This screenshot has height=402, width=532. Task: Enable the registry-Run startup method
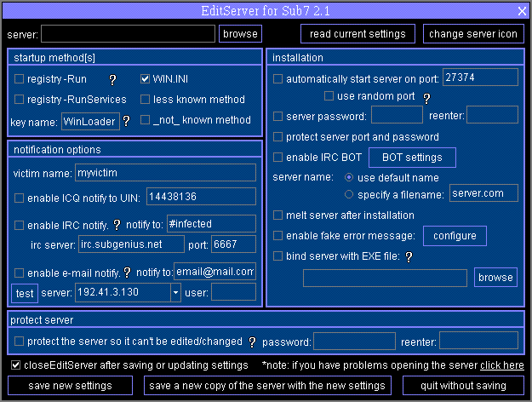pos(19,78)
